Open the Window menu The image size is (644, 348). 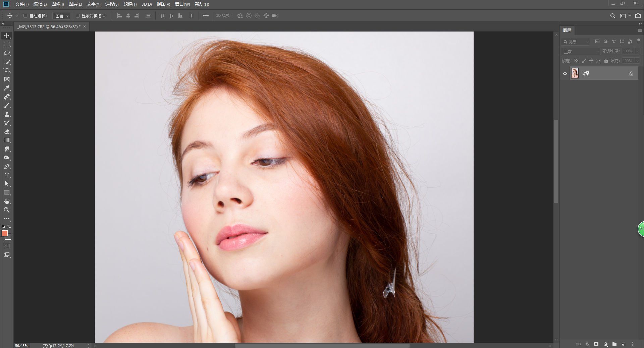click(182, 4)
